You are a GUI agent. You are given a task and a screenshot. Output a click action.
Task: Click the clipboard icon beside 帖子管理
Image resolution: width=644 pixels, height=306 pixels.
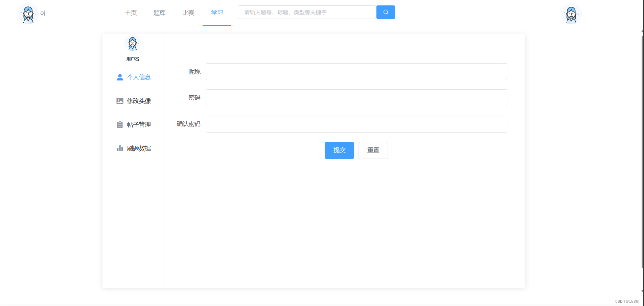[120, 125]
